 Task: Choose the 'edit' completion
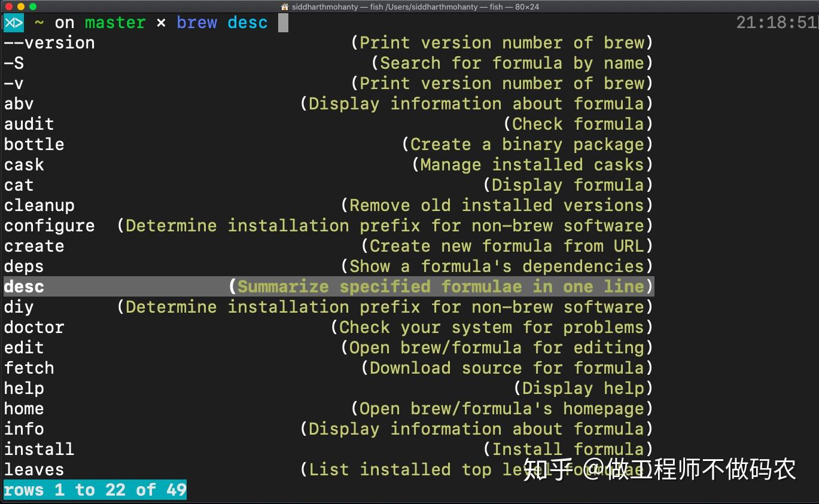click(24, 348)
